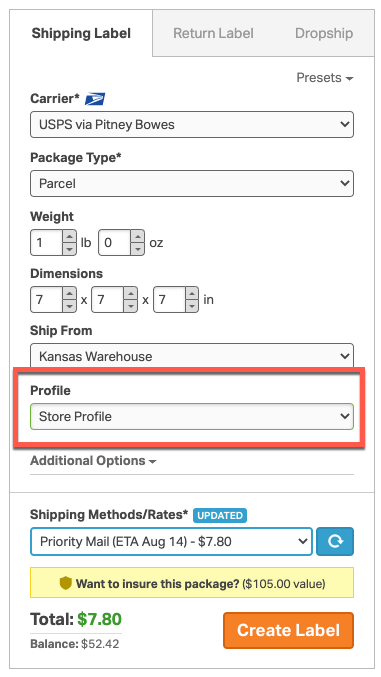
Task: Expand Additional Options section
Action: pyautogui.click(x=93, y=461)
